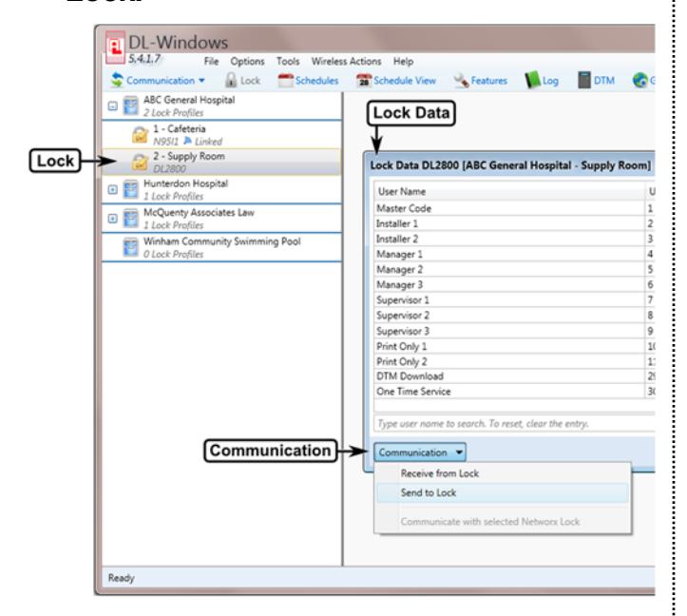Click the green Log book icon
The image size is (687, 616).
532,80
